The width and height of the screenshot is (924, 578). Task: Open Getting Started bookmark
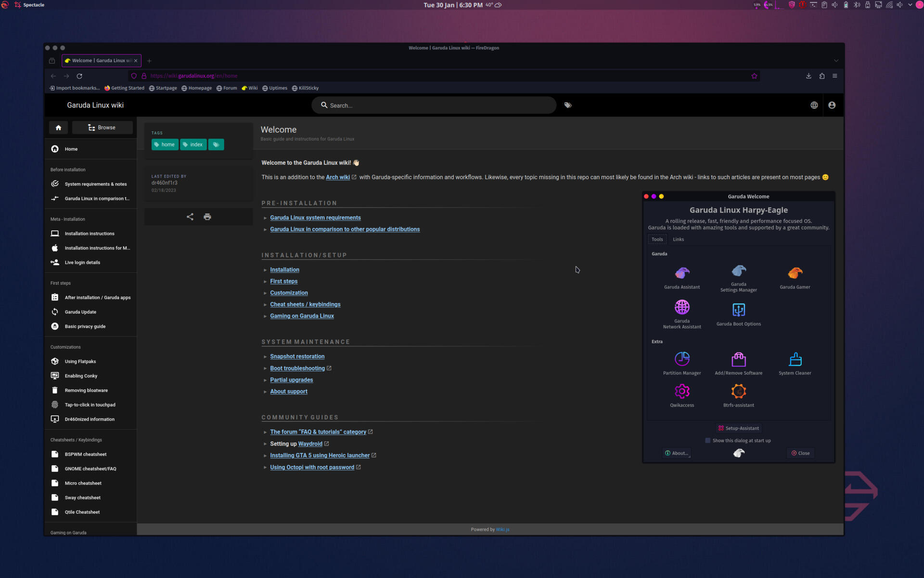point(124,88)
